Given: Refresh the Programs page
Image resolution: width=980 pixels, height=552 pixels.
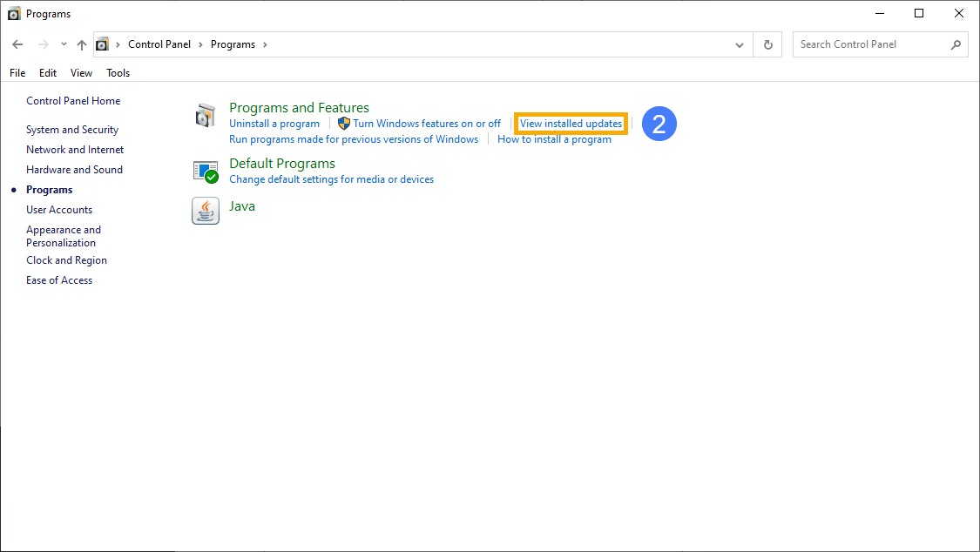Looking at the screenshot, I should pos(768,44).
